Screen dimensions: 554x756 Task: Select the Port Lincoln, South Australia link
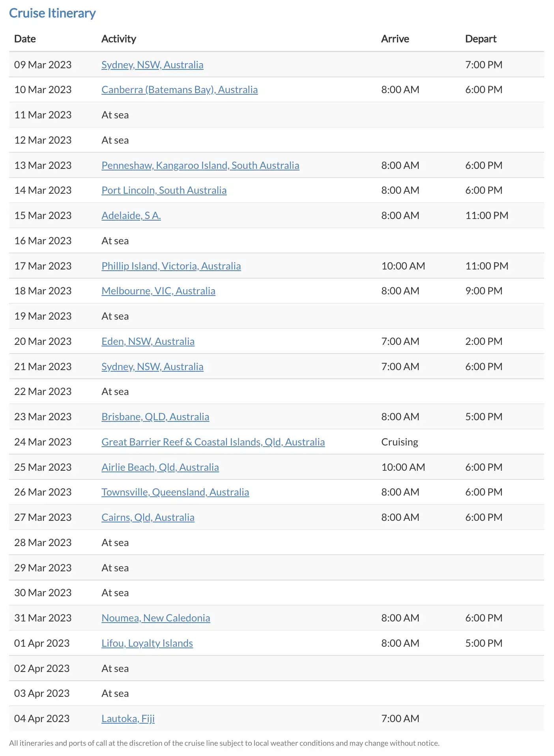pyautogui.click(x=164, y=191)
